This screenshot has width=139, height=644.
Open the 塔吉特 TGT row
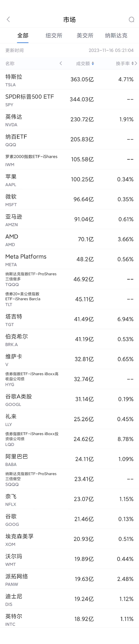pyautogui.click(x=69, y=320)
